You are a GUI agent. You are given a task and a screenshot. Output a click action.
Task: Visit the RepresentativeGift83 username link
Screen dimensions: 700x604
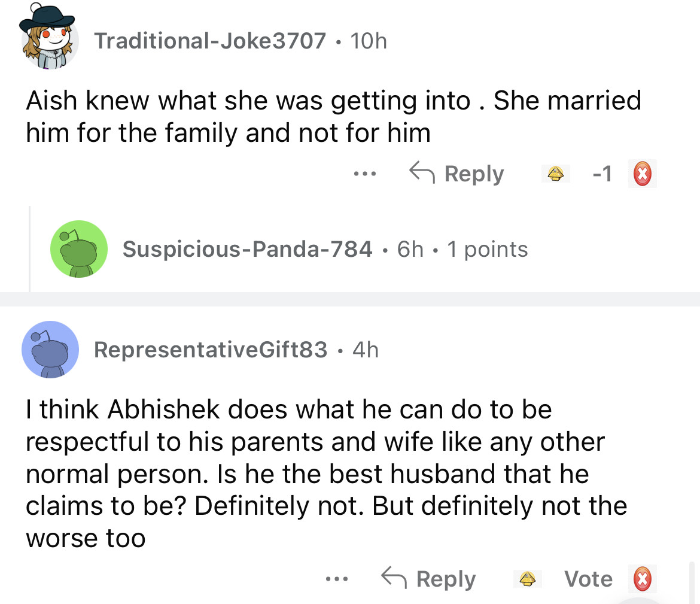[211, 350]
